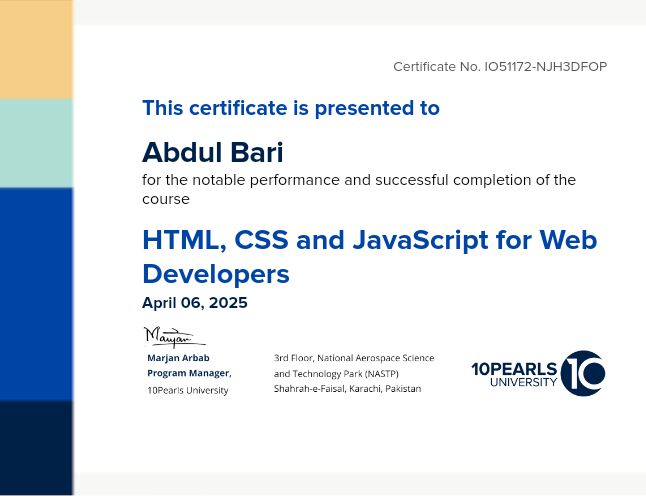Click the gray strip at certificate bottom

pyautogui.click(x=360, y=484)
